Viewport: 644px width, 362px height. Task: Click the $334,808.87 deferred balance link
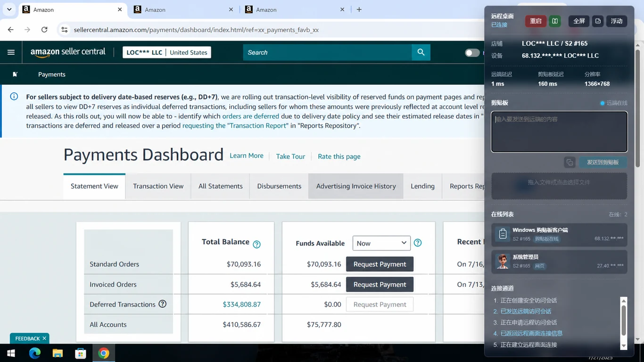(242, 304)
